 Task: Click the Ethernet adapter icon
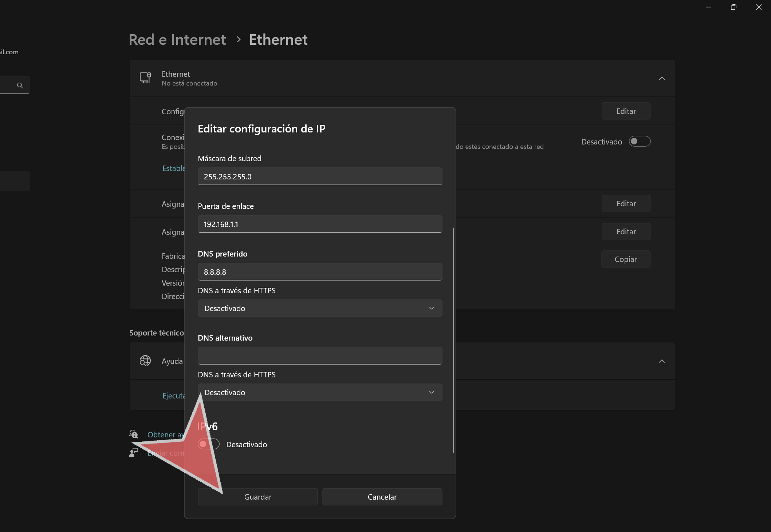(145, 78)
